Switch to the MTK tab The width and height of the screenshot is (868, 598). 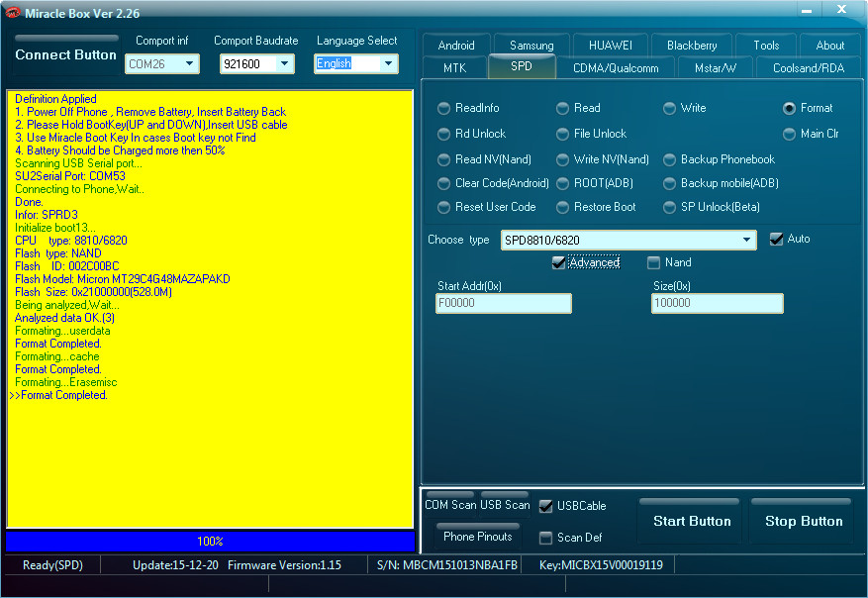(454, 68)
